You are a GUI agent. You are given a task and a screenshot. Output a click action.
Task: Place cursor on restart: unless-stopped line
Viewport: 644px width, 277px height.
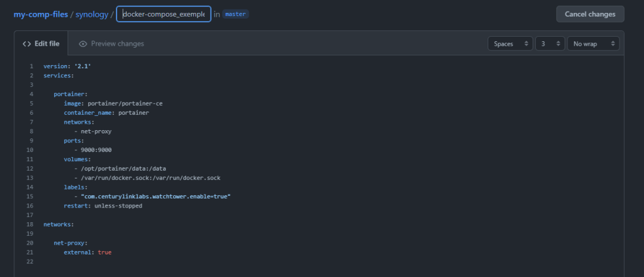pyautogui.click(x=103, y=206)
